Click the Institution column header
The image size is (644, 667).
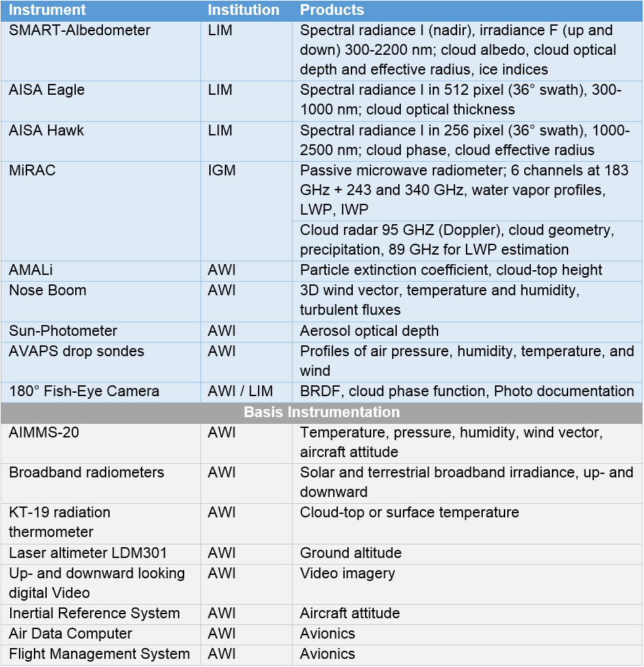pyautogui.click(x=243, y=10)
